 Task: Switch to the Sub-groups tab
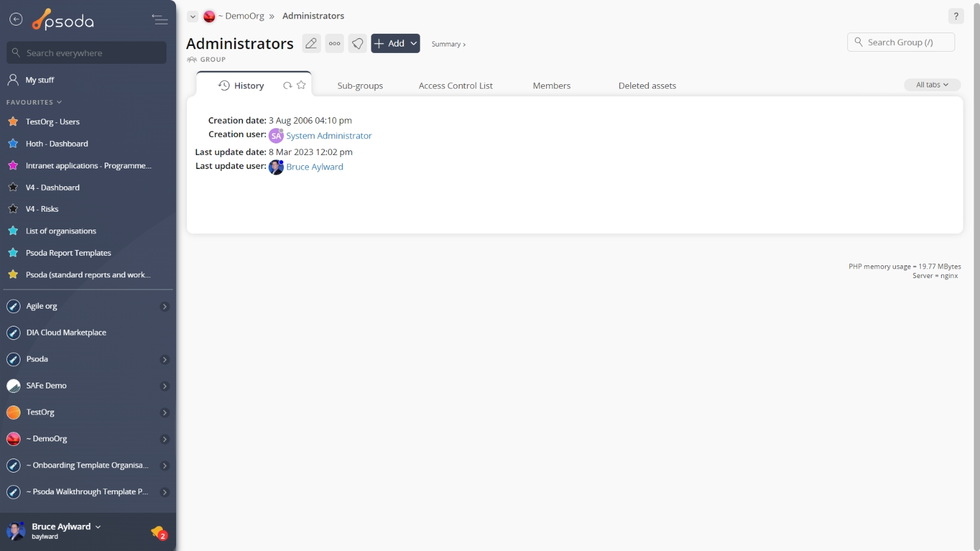click(x=360, y=85)
